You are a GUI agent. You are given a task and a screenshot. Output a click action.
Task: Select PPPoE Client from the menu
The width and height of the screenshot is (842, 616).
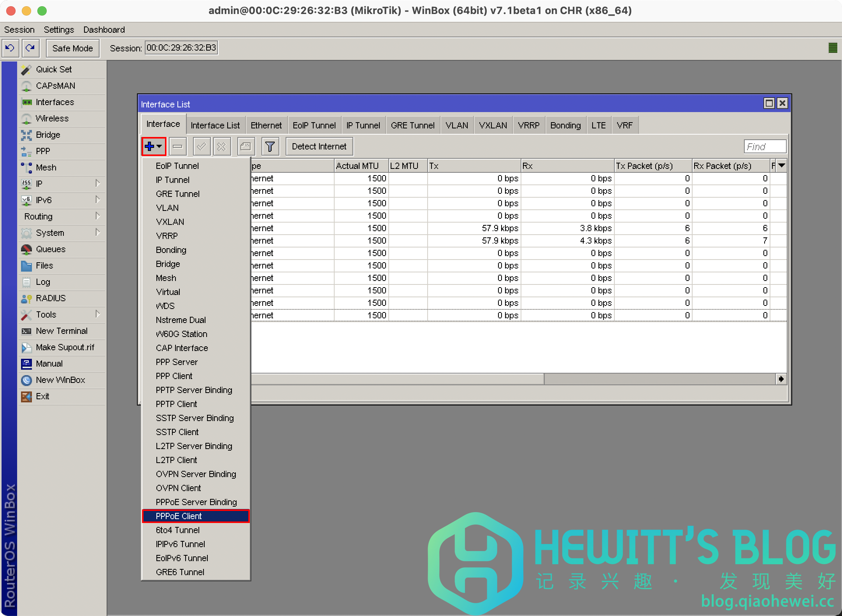click(x=179, y=516)
